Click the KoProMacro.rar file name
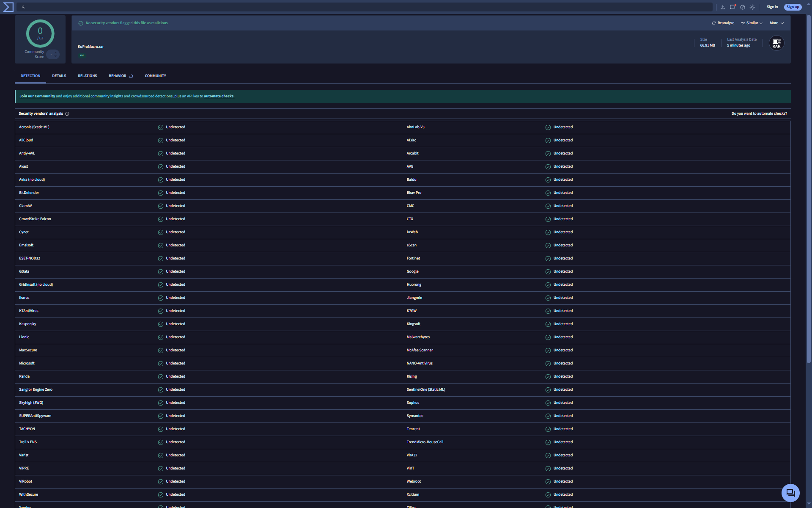 [x=91, y=47]
